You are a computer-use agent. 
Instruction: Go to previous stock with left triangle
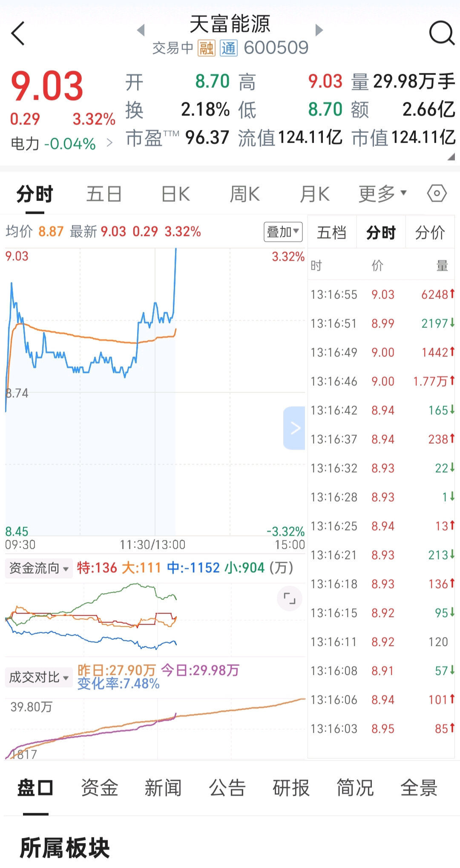click(x=141, y=30)
